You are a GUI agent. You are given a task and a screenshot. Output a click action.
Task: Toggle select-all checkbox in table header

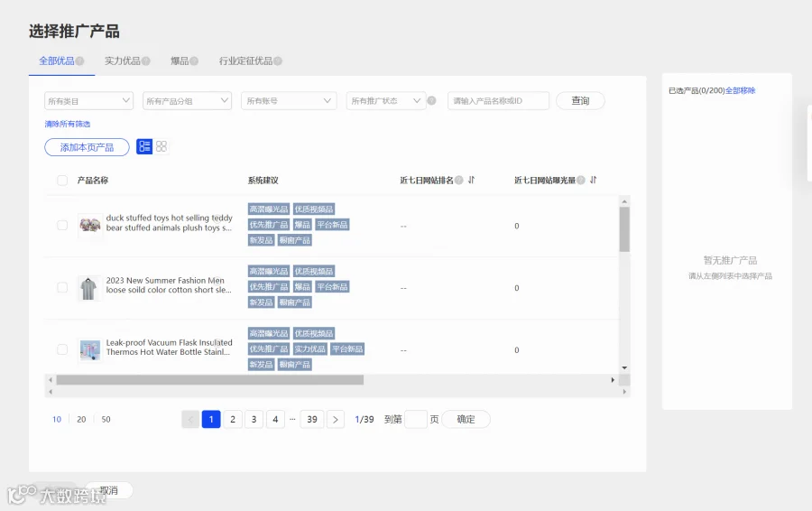(x=62, y=181)
